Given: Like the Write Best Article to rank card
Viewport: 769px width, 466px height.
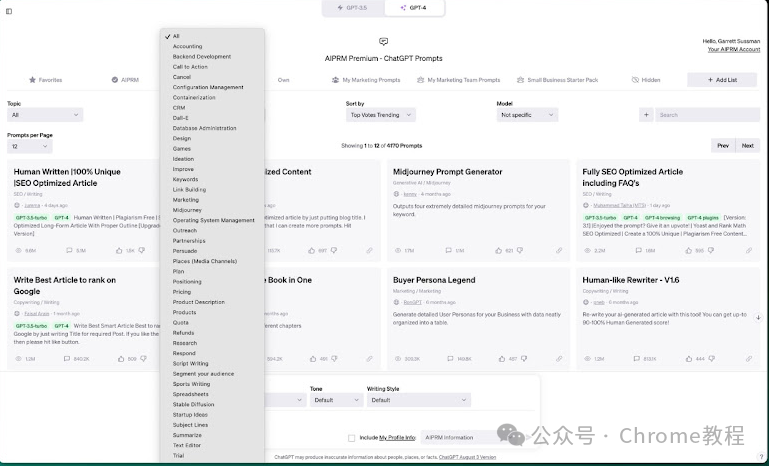Looking at the screenshot, I should click(x=121, y=359).
